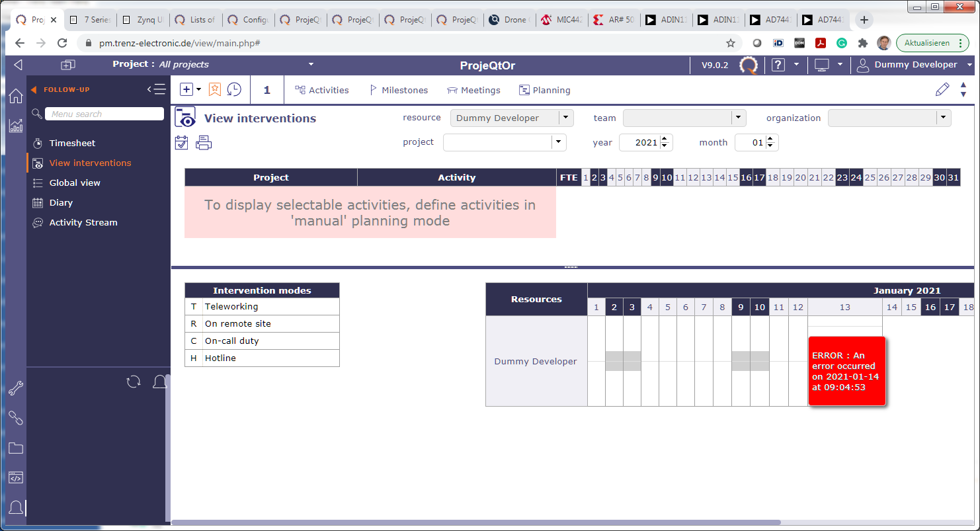980x531 pixels.
Task: Click the refresh icon in notification panel
Action: tap(134, 382)
